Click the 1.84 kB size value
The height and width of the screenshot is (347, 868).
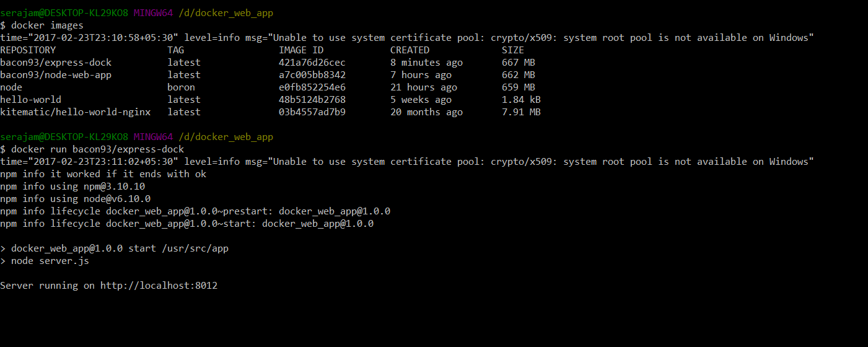coord(521,100)
